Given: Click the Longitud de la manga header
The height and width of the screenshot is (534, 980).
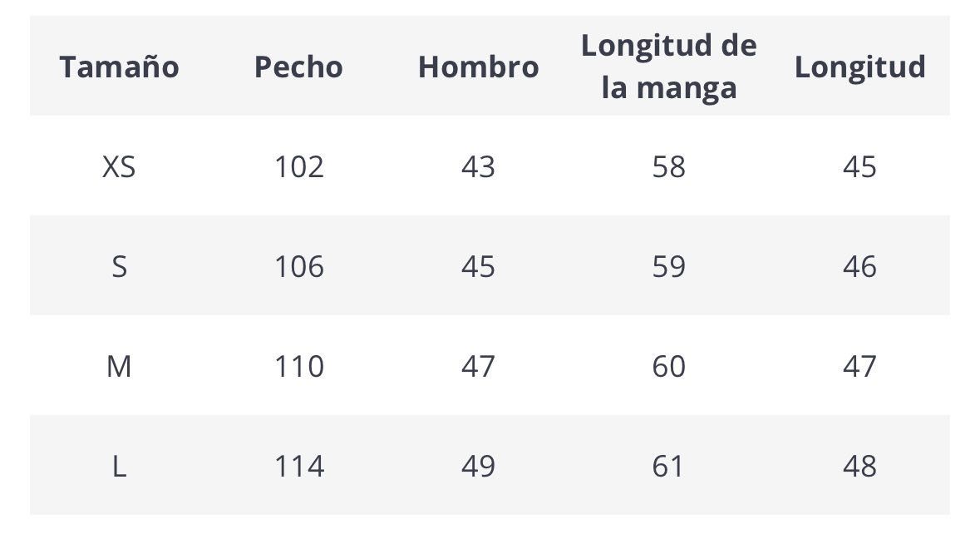Looking at the screenshot, I should [668, 67].
